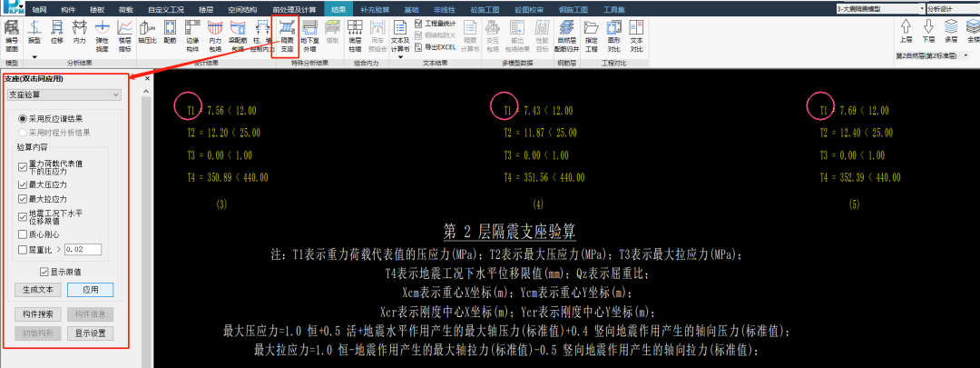Switch to the 结果 ribbon tab
This screenshot has width=980, height=368.
tap(338, 9)
